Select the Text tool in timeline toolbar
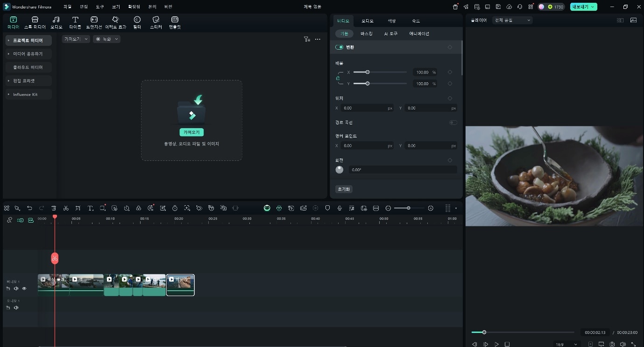 click(x=90, y=208)
